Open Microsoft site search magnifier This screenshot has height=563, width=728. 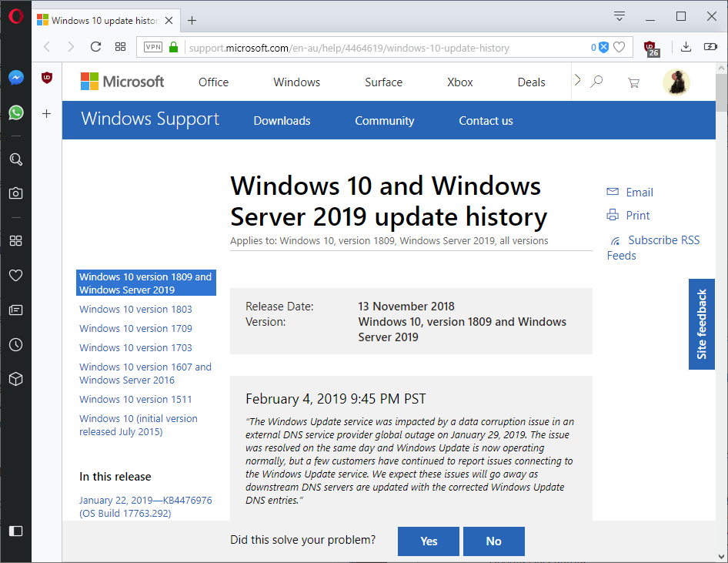(596, 82)
